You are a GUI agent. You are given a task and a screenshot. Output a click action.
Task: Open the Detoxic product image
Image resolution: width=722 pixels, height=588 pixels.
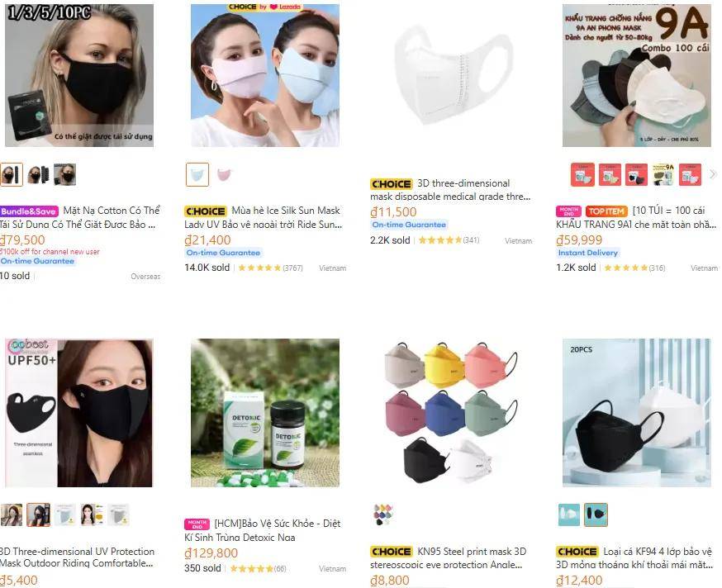coord(265,413)
